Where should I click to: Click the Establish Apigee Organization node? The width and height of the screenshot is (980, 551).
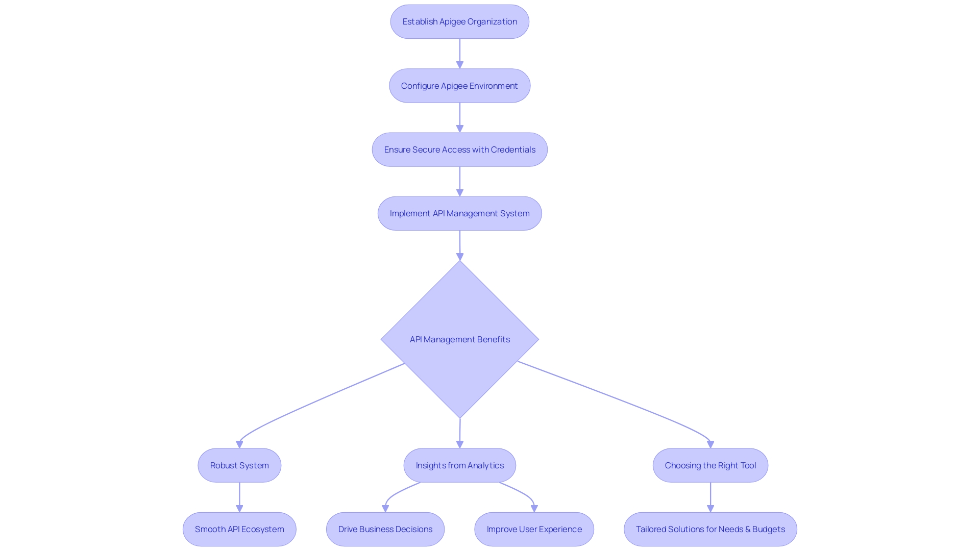[x=460, y=21]
